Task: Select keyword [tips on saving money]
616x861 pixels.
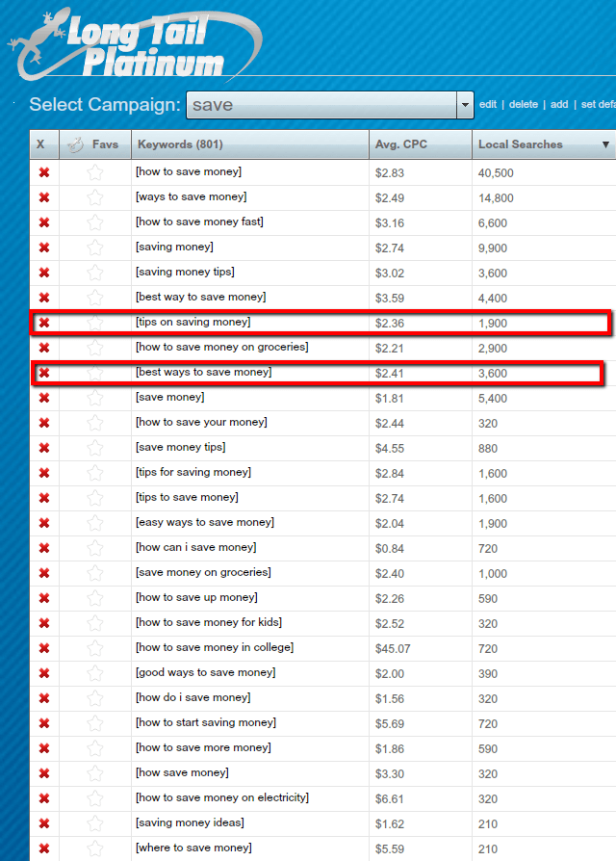Action: point(193,322)
